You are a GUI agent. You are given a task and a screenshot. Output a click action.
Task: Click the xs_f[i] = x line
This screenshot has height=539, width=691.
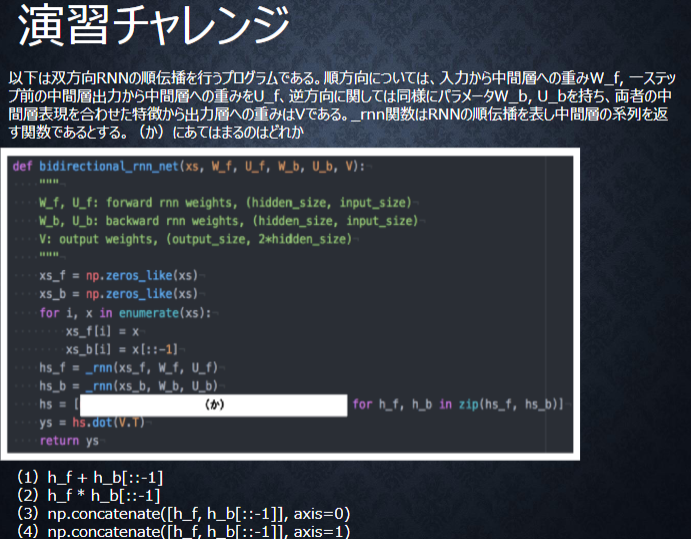tap(102, 331)
